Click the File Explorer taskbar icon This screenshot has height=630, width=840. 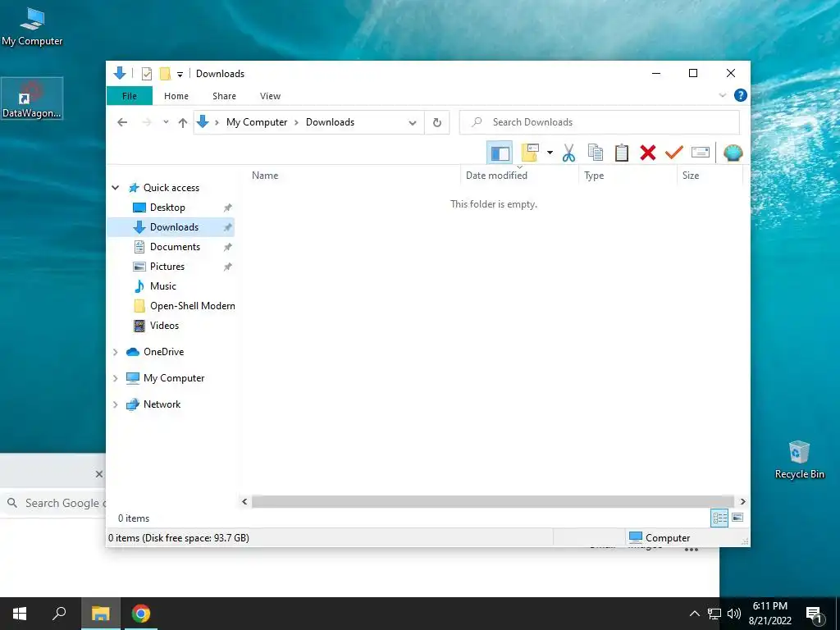coord(100,614)
